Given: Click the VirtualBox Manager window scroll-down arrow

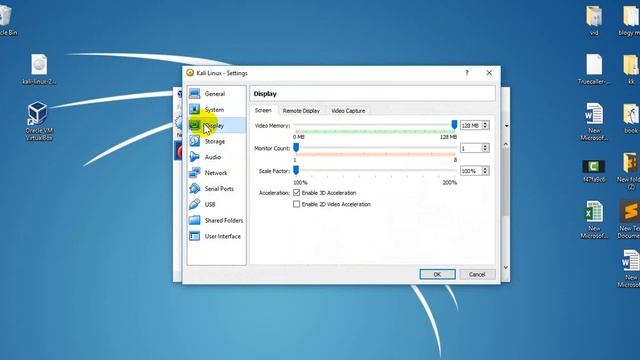Looking at the screenshot, I should 506,268.
